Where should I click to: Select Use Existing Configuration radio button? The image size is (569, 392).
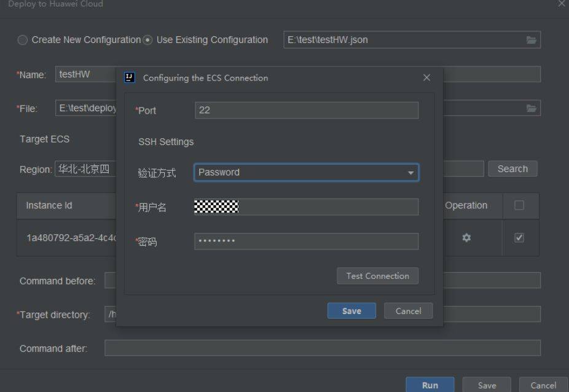147,40
